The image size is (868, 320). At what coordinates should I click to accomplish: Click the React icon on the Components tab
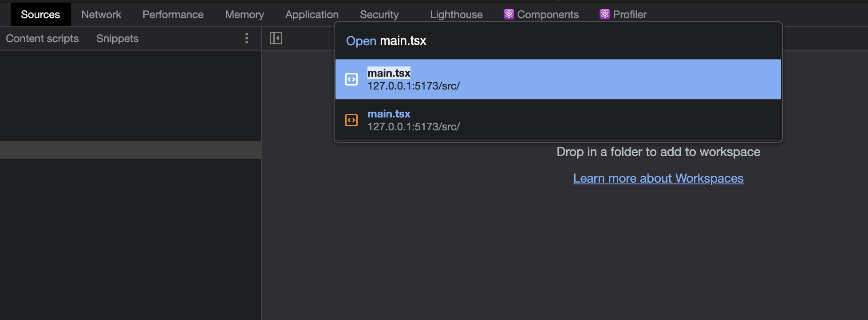pyautogui.click(x=509, y=14)
